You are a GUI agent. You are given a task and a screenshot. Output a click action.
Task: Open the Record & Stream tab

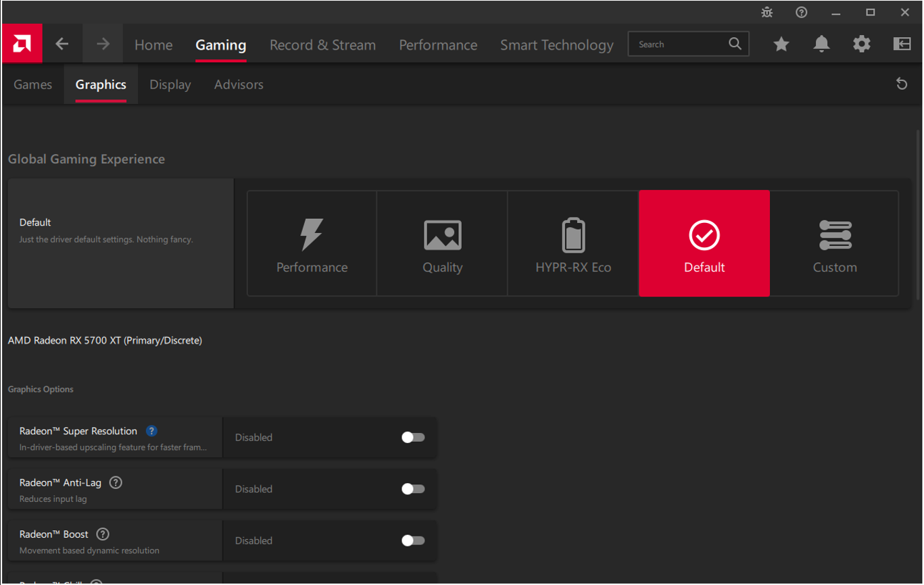(322, 45)
